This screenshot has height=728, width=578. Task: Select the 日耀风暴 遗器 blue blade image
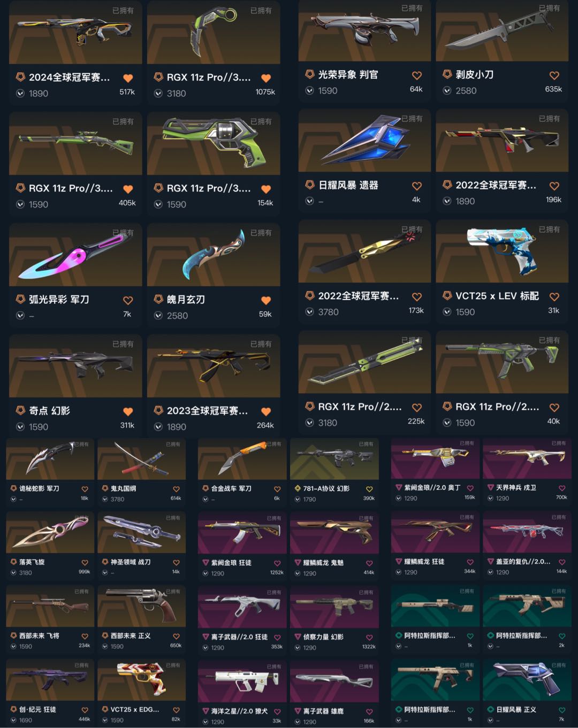364,141
